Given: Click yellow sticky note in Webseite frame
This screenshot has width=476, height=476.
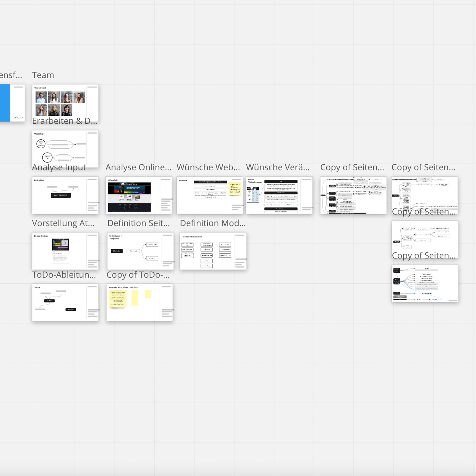Looking at the screenshot, I should coord(235,188).
